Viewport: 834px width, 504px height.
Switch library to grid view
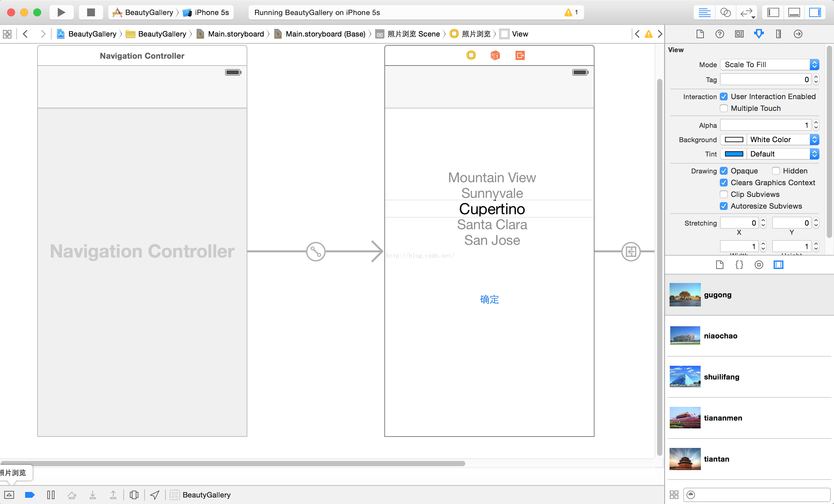coord(674,495)
